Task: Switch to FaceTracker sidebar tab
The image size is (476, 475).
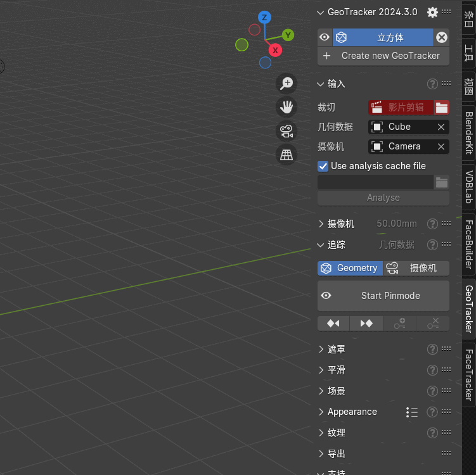Action: (x=469, y=375)
